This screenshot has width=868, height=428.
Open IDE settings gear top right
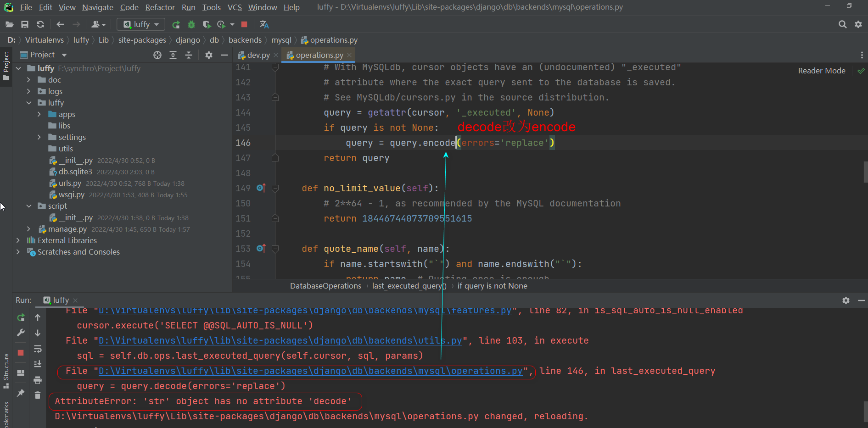tap(858, 24)
